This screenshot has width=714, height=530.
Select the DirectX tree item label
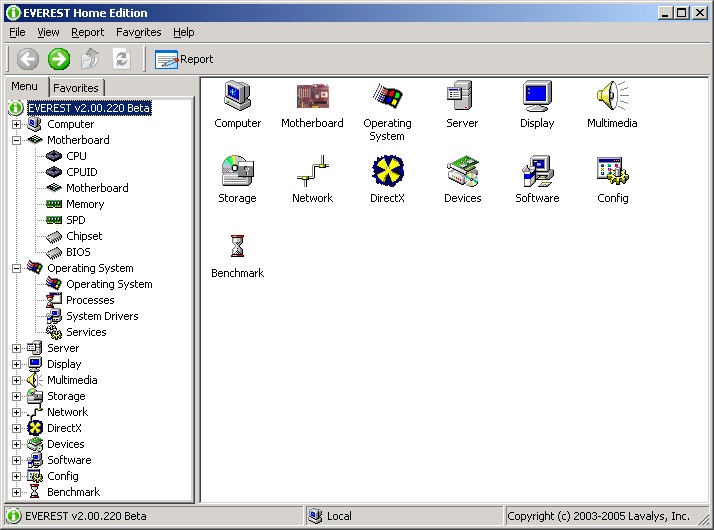64,428
